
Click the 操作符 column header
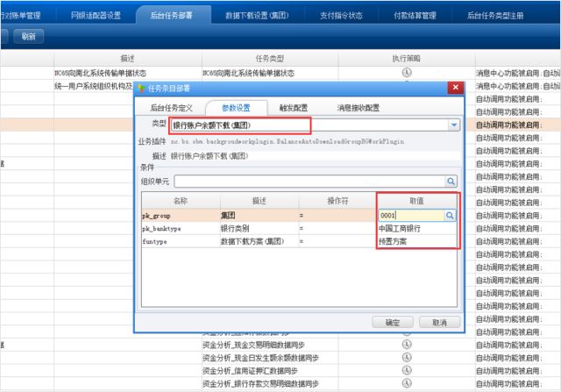pos(337,201)
